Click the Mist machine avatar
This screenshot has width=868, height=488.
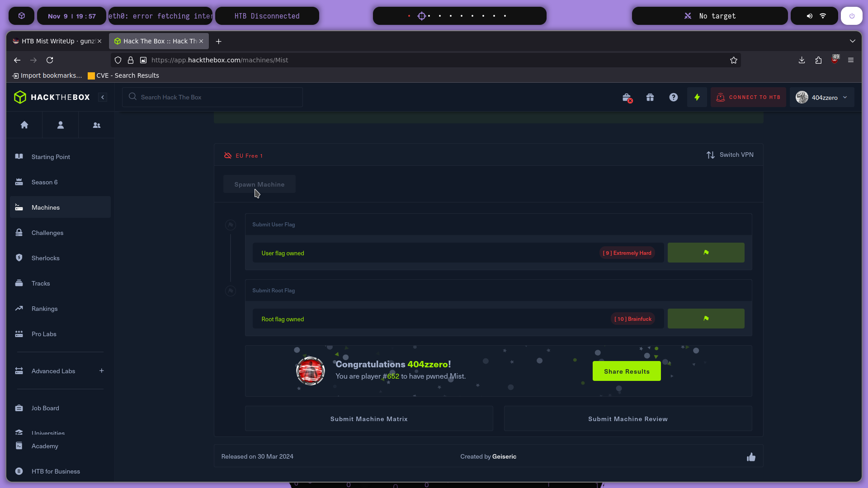click(311, 371)
